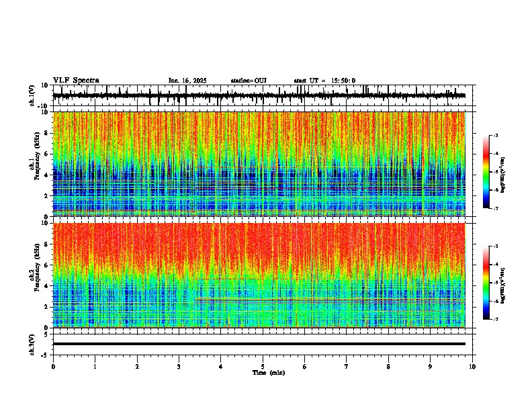The image size is (532, 411).
Task: Click the time axis tick label "2"
Action: point(137,367)
